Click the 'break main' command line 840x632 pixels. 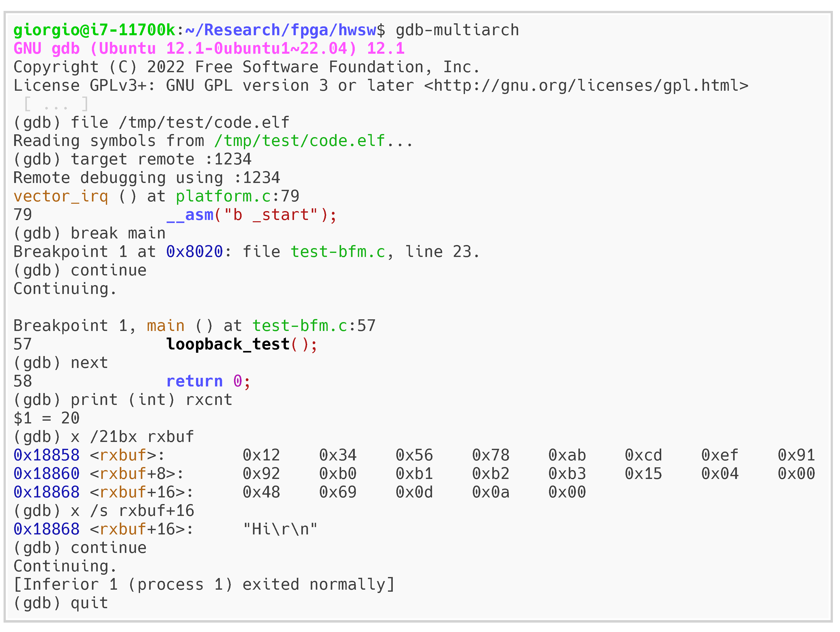(118, 233)
